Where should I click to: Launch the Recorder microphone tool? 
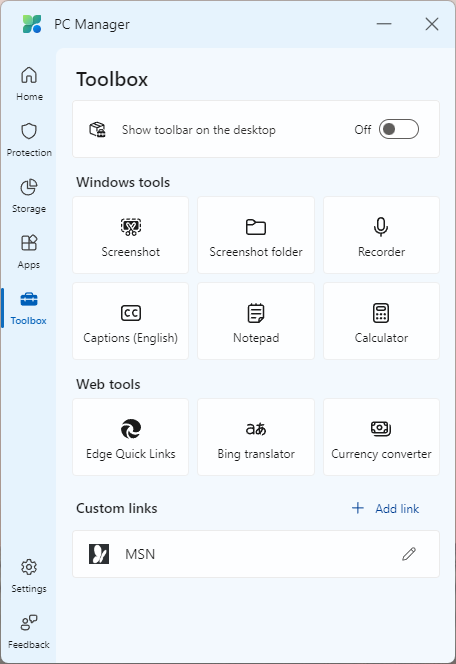pos(381,235)
